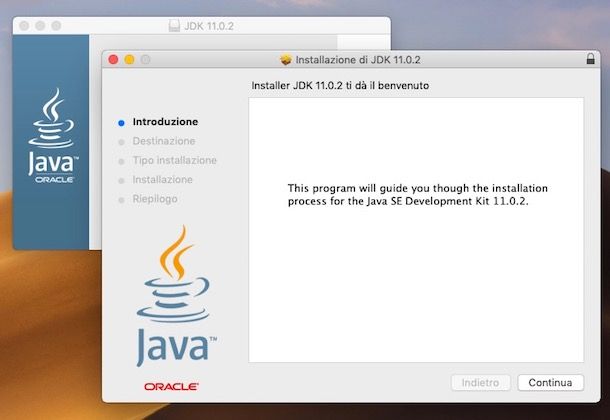Select the Installazione step
Image resolution: width=610 pixels, height=420 pixels.
163,180
